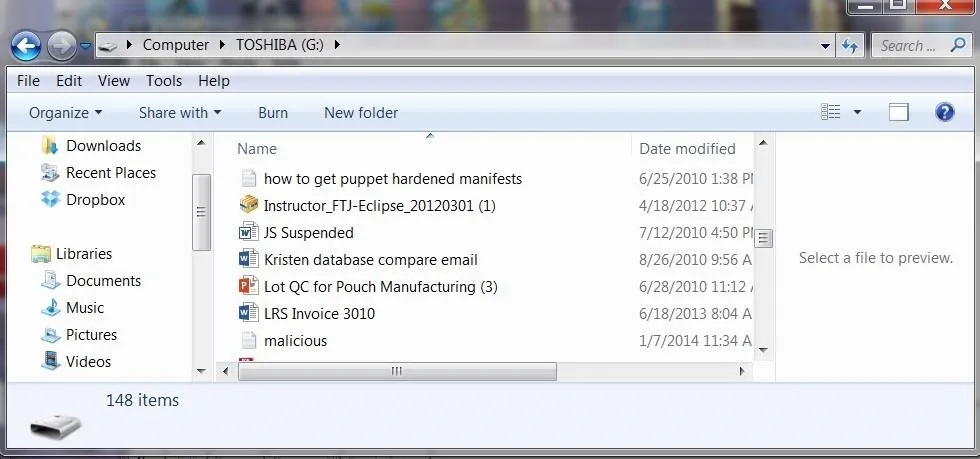
Task: Open the View menu
Action: coord(114,81)
